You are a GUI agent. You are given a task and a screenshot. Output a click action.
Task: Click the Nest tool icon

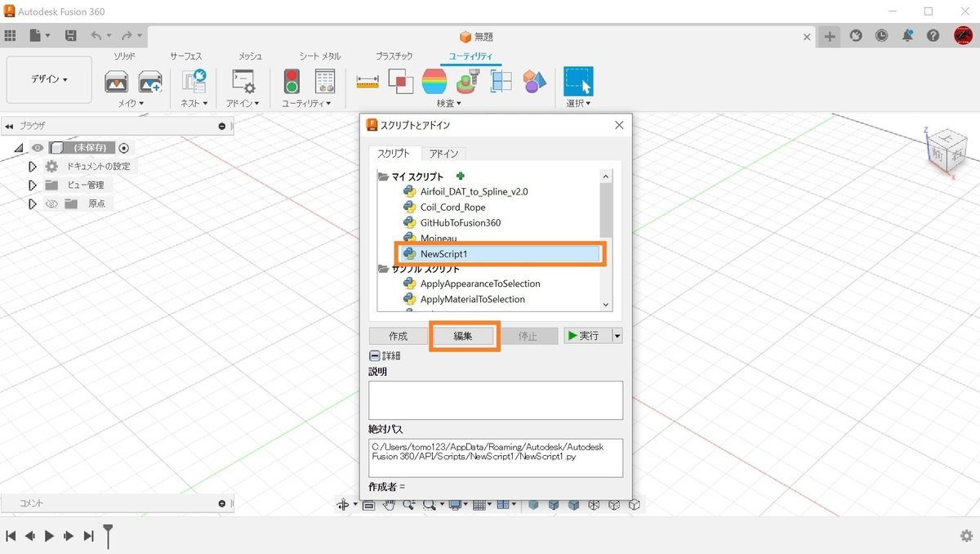[194, 82]
